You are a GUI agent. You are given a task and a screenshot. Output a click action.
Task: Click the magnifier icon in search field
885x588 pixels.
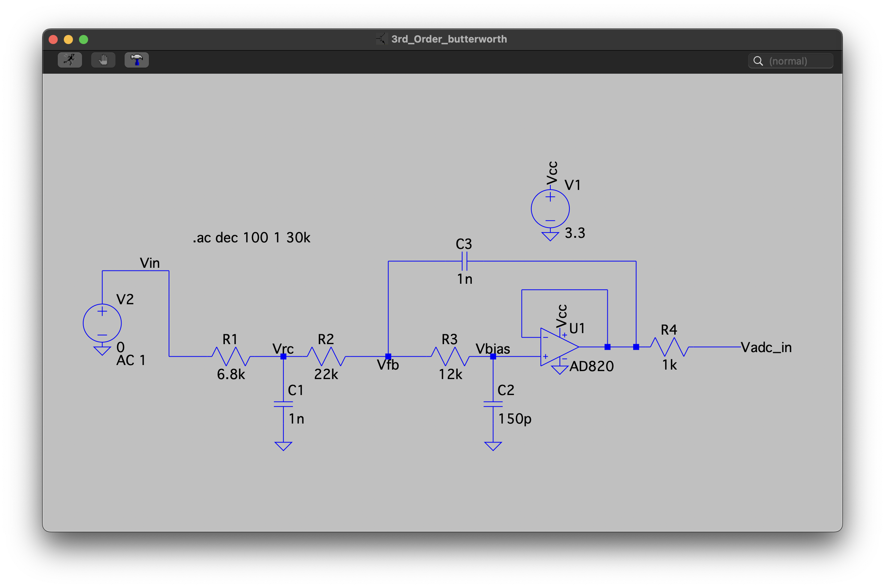(x=758, y=61)
